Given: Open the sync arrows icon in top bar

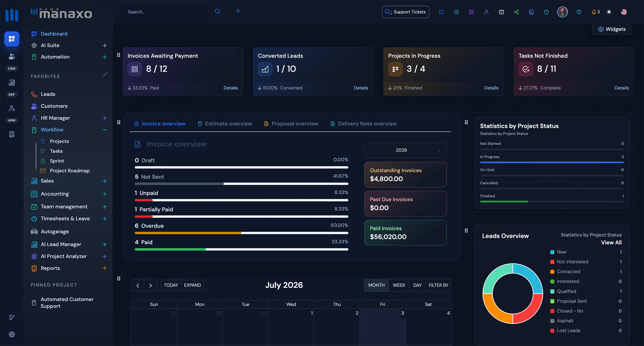Looking at the screenshot, I should coord(441,12).
